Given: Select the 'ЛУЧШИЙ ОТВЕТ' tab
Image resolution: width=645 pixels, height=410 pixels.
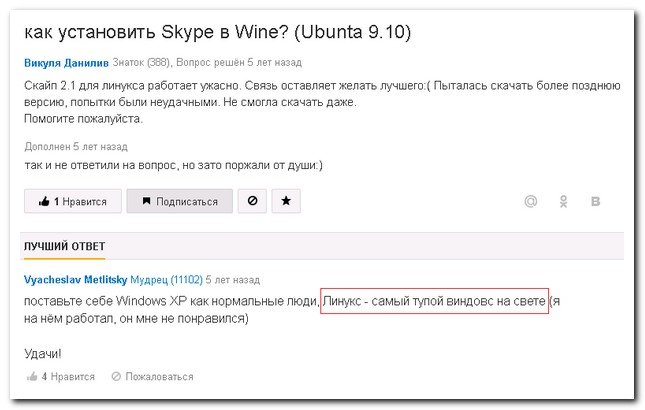Looking at the screenshot, I should 64,246.
